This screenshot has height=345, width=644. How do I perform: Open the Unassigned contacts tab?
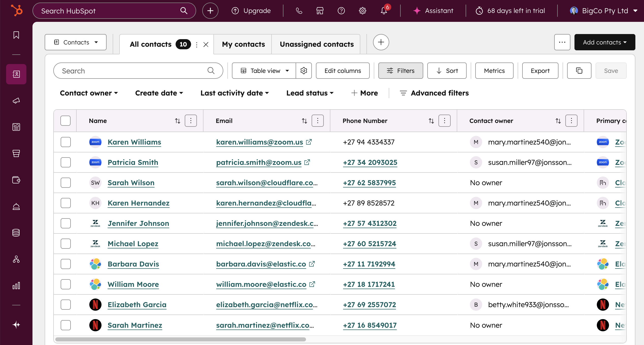click(x=316, y=44)
